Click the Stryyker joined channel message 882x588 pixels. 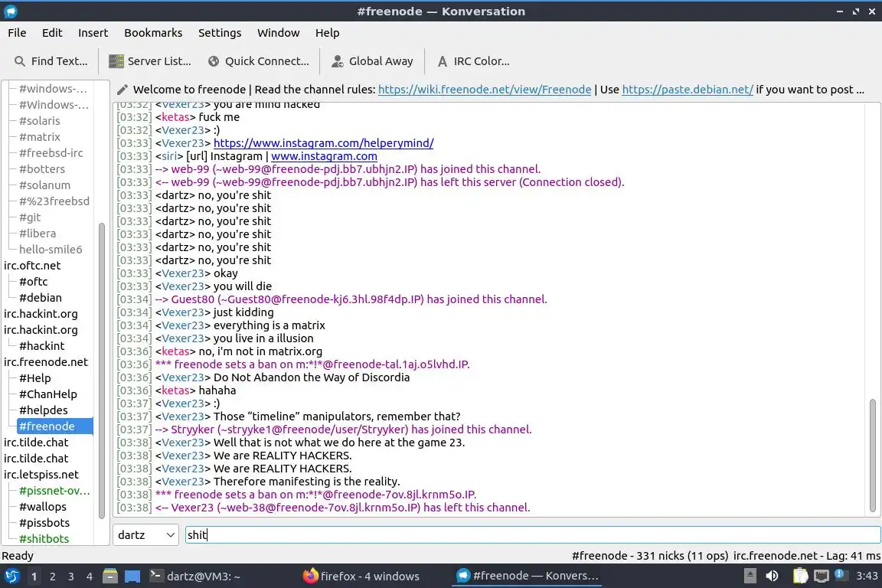343,430
